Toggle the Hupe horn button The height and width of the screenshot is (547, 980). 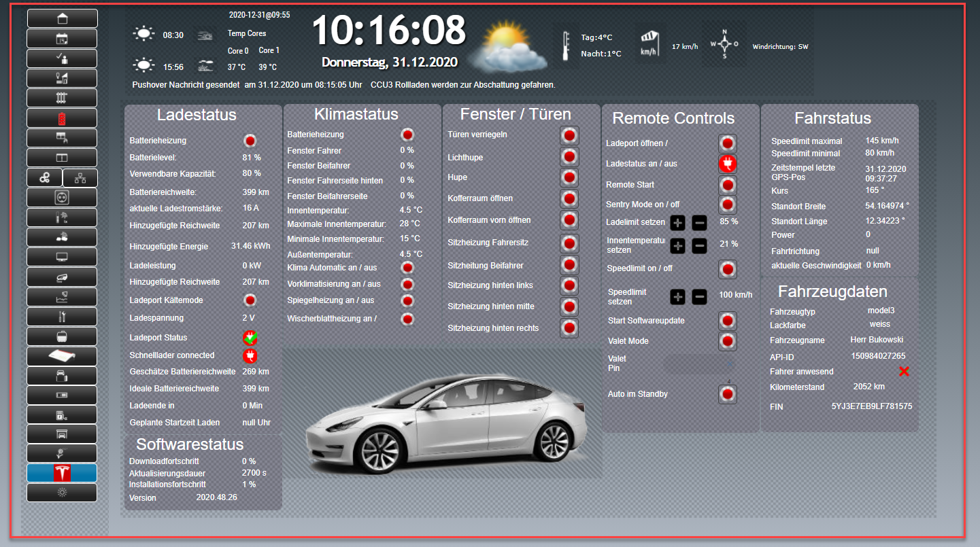(569, 177)
